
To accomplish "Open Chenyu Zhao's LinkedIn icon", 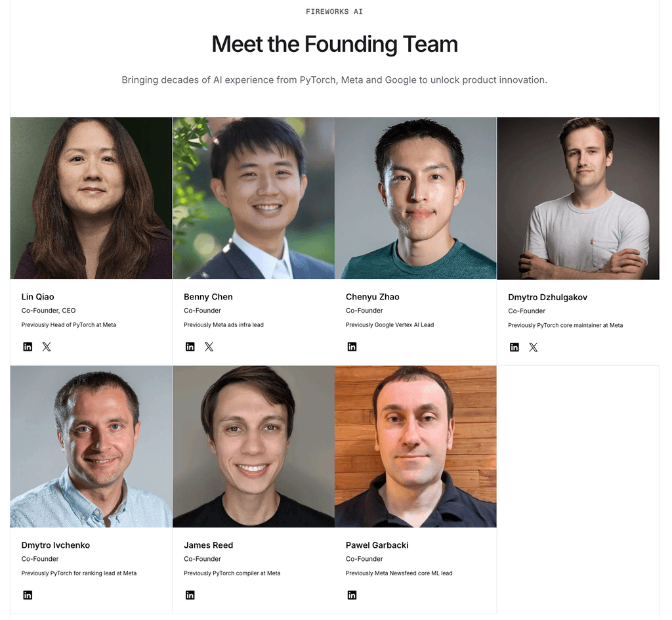I will pos(352,347).
